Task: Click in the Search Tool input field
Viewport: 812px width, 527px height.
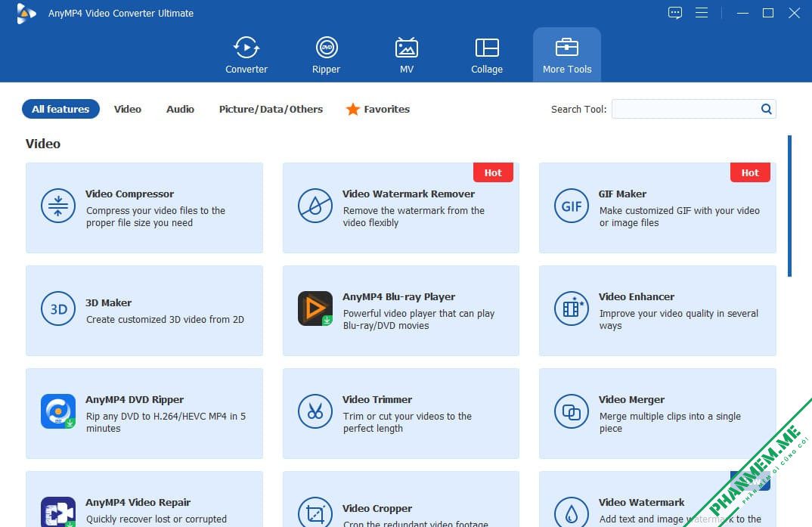Action: coord(685,109)
